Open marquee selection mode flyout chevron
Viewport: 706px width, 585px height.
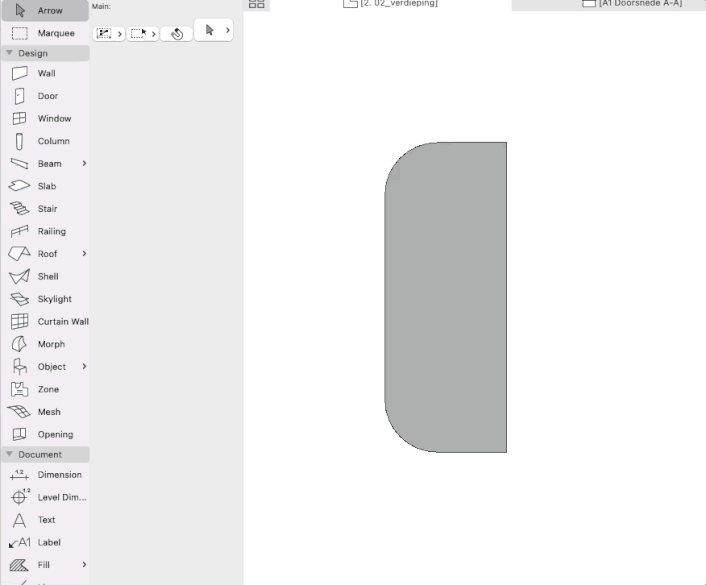pos(154,34)
